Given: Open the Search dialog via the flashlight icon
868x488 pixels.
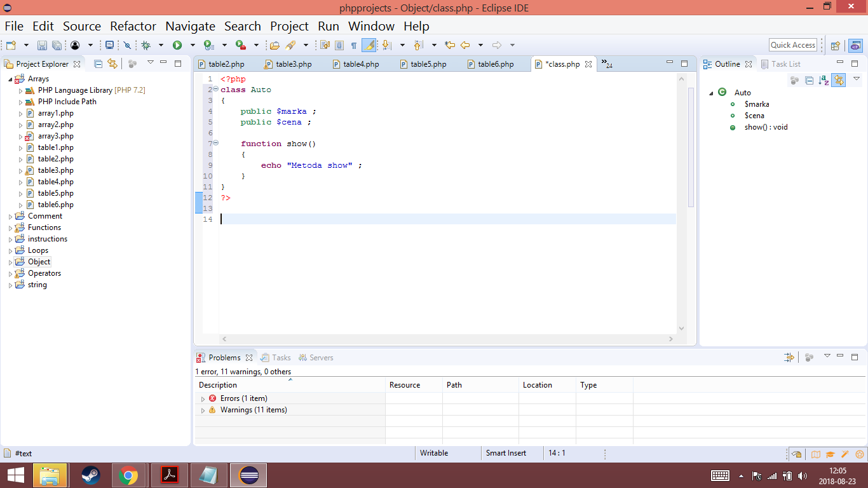Looking at the screenshot, I should pyautogui.click(x=292, y=44).
